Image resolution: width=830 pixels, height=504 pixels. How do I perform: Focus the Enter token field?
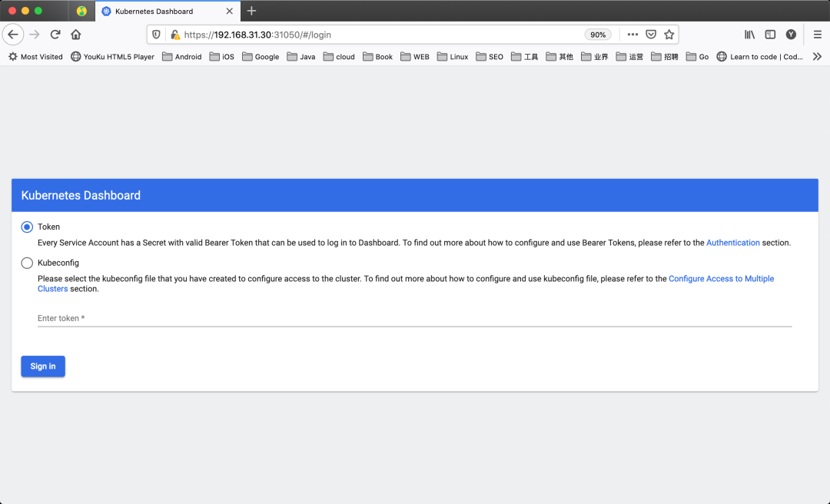[414, 318]
